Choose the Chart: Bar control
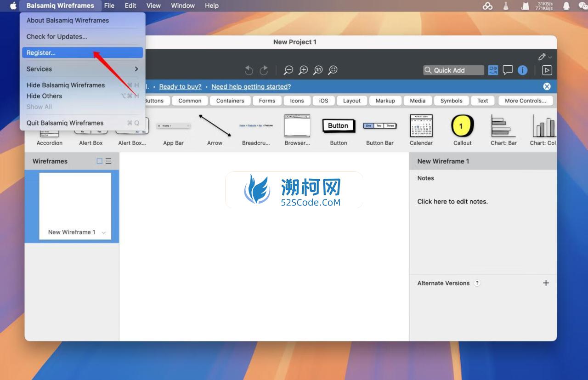588x380 pixels. click(x=504, y=130)
